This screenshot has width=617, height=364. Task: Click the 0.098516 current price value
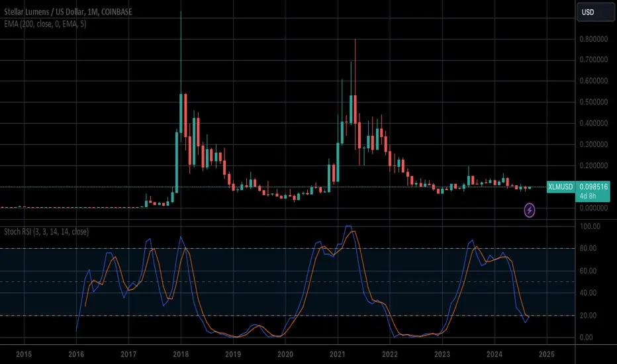click(x=593, y=187)
